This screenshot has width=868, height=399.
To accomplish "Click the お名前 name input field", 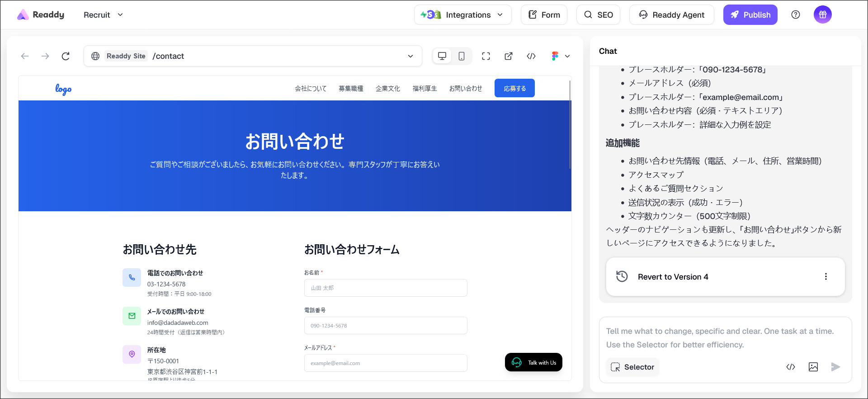I will click(x=386, y=288).
